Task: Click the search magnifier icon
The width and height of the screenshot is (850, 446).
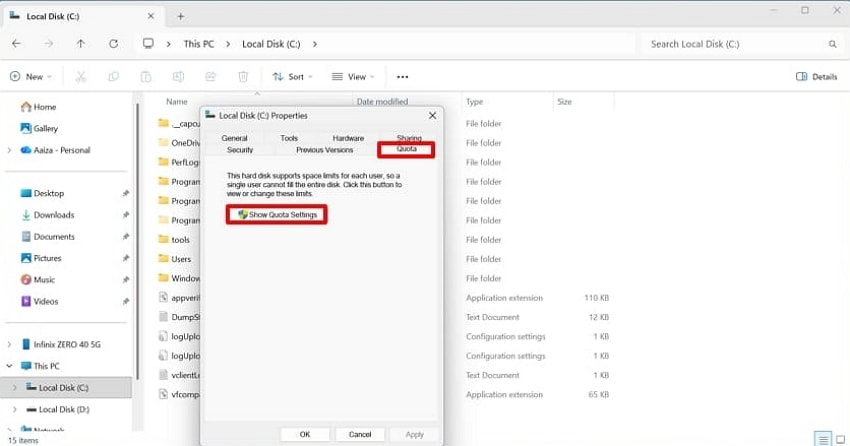Action: (x=833, y=44)
